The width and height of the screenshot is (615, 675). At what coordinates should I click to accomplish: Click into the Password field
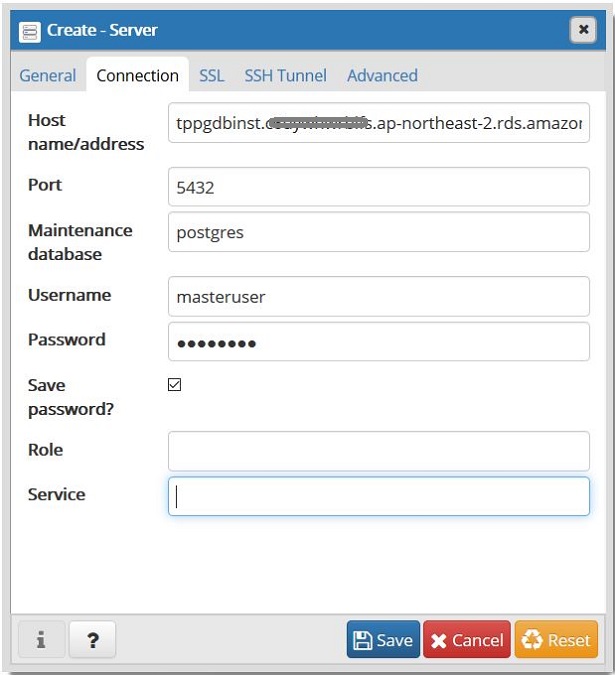pyautogui.click(x=379, y=341)
